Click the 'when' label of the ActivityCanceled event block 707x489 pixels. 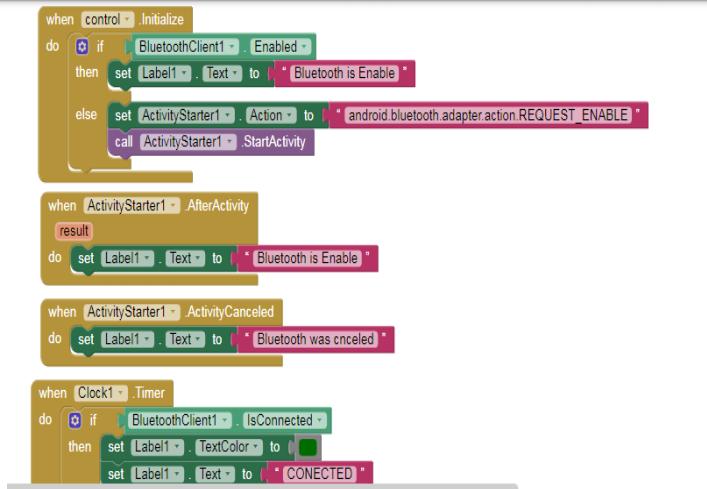point(62,312)
